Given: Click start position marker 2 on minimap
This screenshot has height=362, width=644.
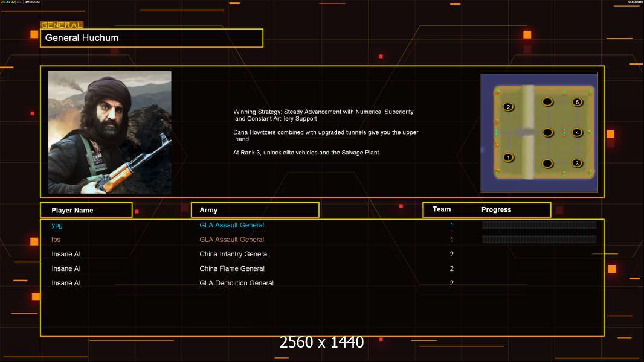Looking at the screenshot, I should point(509,107).
